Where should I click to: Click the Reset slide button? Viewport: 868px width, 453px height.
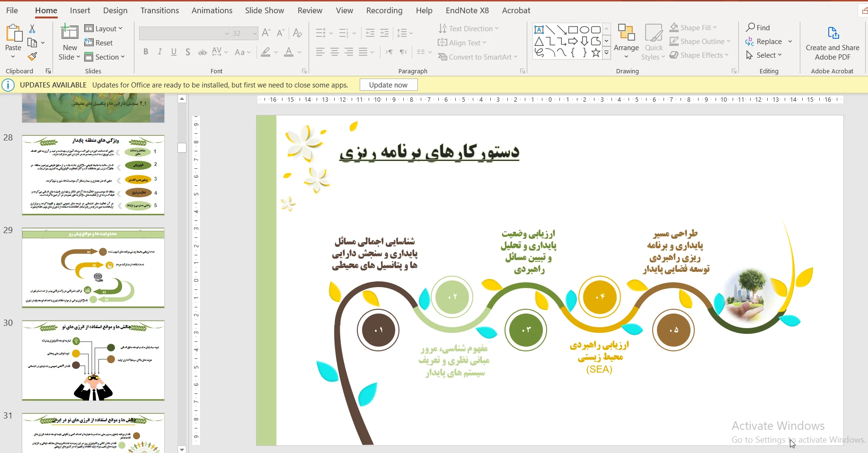99,43
